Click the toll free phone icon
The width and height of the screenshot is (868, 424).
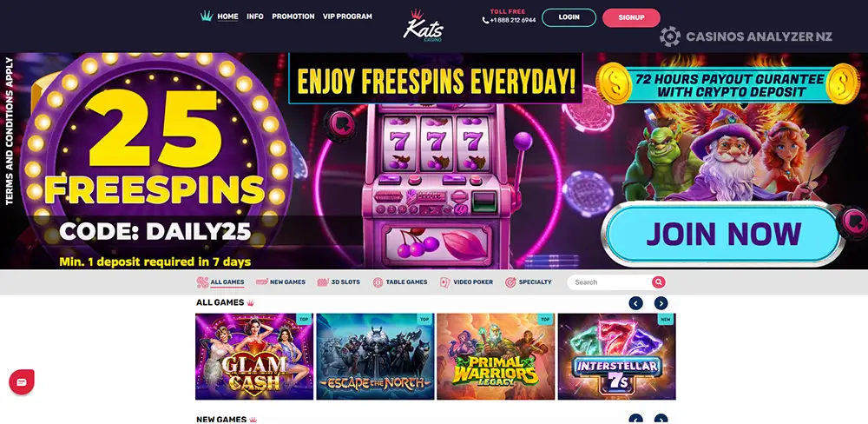[x=485, y=21]
